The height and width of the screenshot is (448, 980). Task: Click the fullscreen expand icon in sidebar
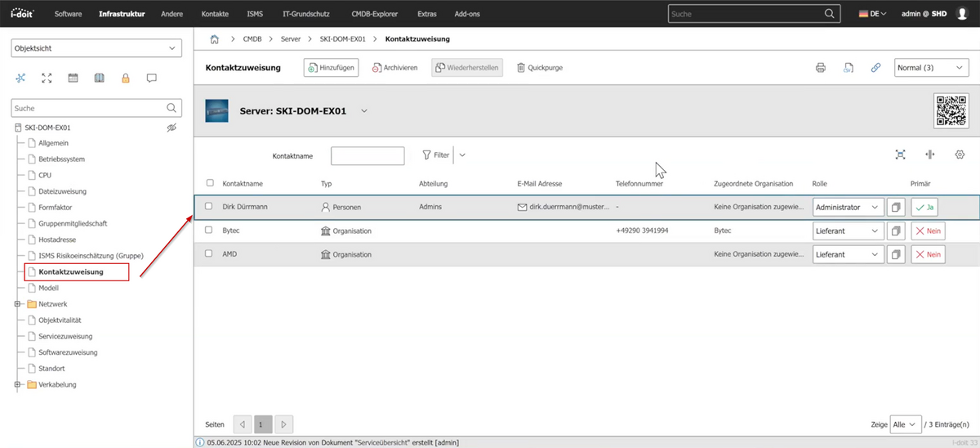point(47,78)
